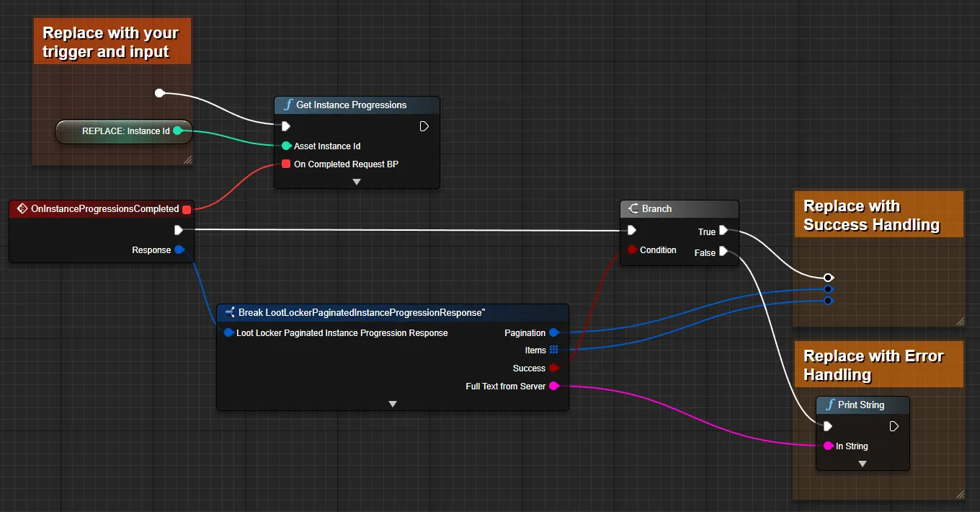This screenshot has height=512, width=980.
Task: Click the True output pin on Branch
Action: point(723,231)
